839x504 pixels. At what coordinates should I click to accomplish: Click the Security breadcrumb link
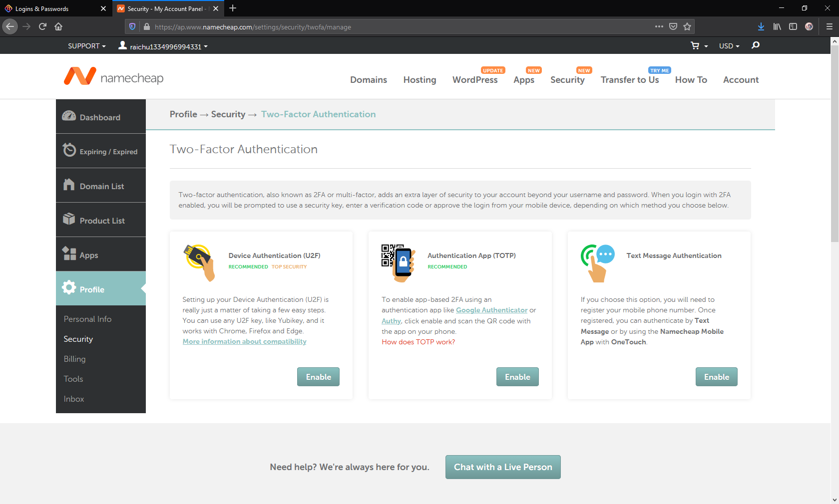(228, 114)
